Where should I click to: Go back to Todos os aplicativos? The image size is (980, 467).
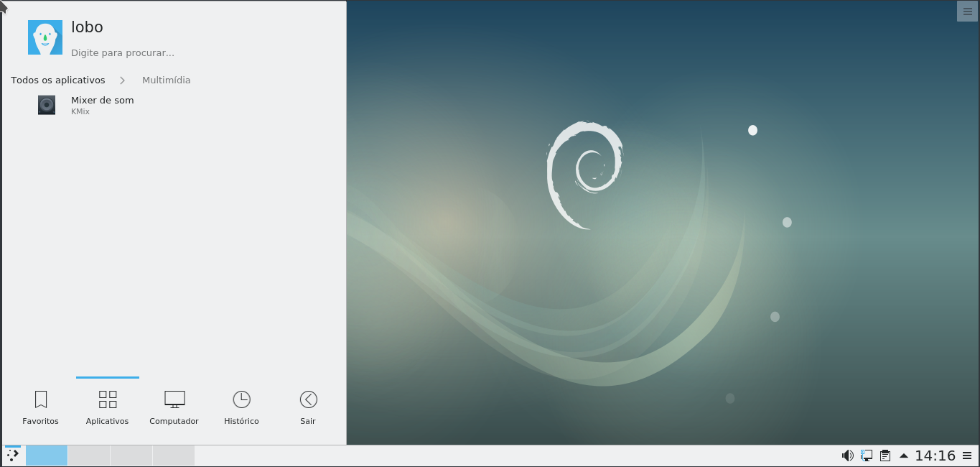click(x=57, y=80)
